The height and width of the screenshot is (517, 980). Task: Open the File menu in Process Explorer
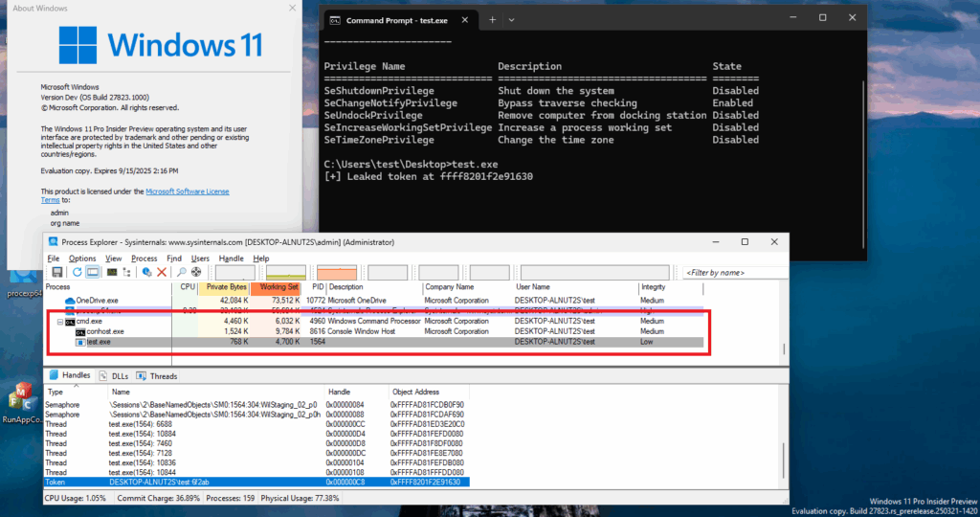click(x=54, y=258)
